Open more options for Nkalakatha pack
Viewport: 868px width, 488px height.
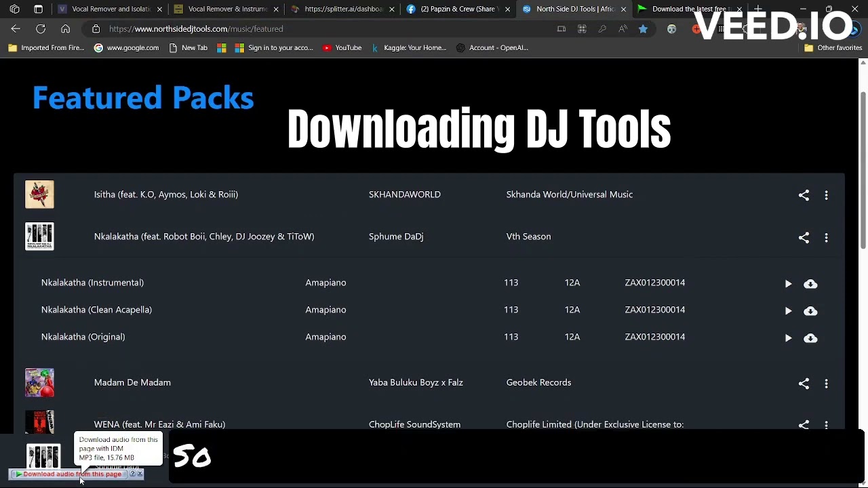(826, 237)
